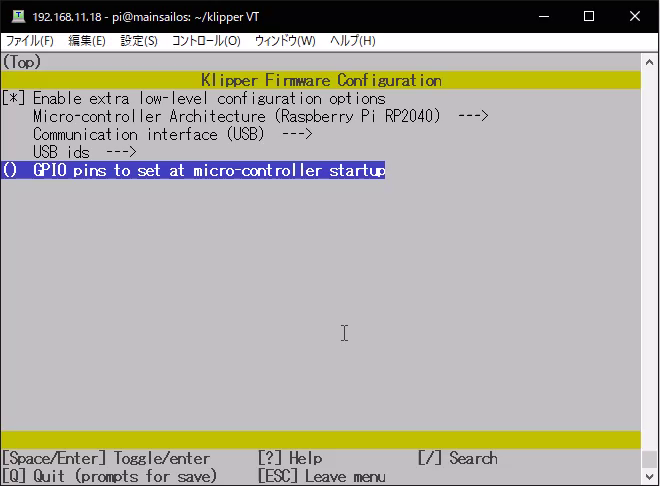Click the vertical scrollbar thumb

[x=649, y=459]
